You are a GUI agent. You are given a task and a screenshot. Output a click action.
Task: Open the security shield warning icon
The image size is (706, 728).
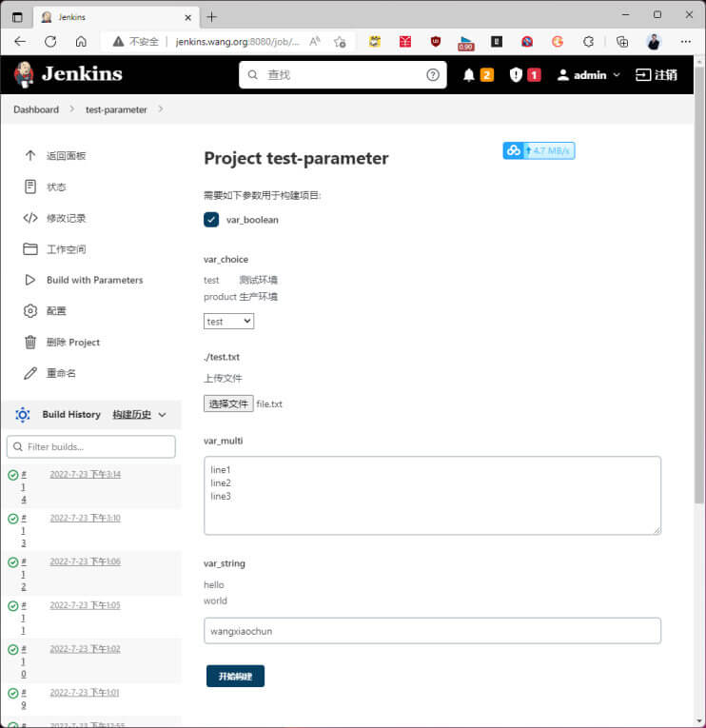pos(516,75)
